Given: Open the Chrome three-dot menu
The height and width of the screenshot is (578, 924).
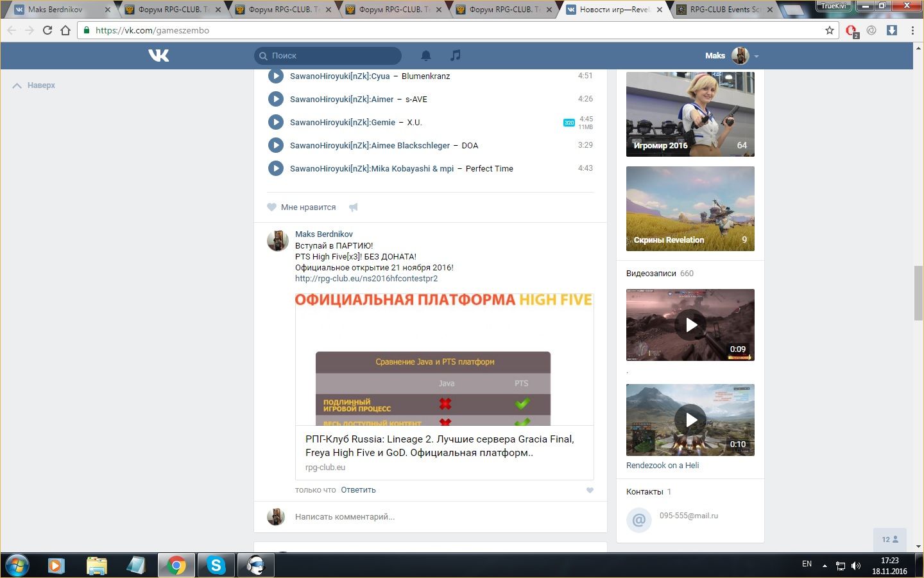Looking at the screenshot, I should tap(912, 30).
